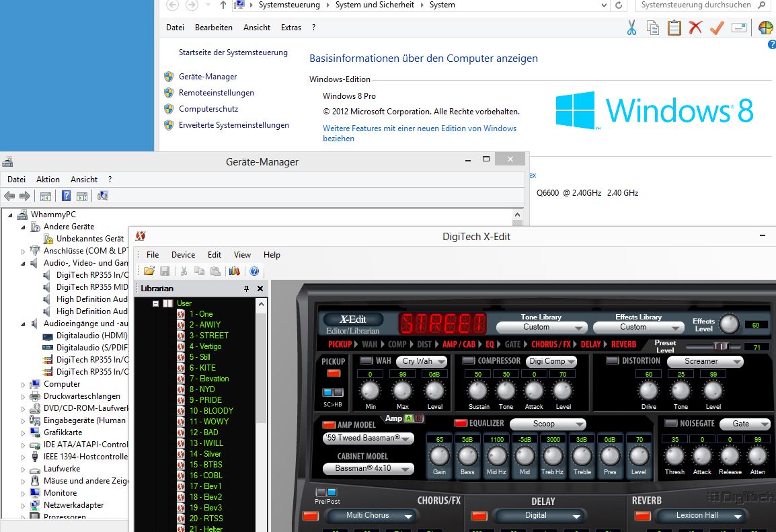Click Weitere Features mit einer neuen Edition link
Screen dimensions: 776x532
click(x=420, y=133)
